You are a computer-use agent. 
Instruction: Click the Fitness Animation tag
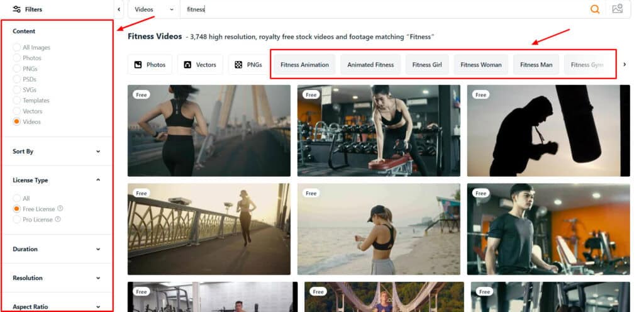pos(305,64)
